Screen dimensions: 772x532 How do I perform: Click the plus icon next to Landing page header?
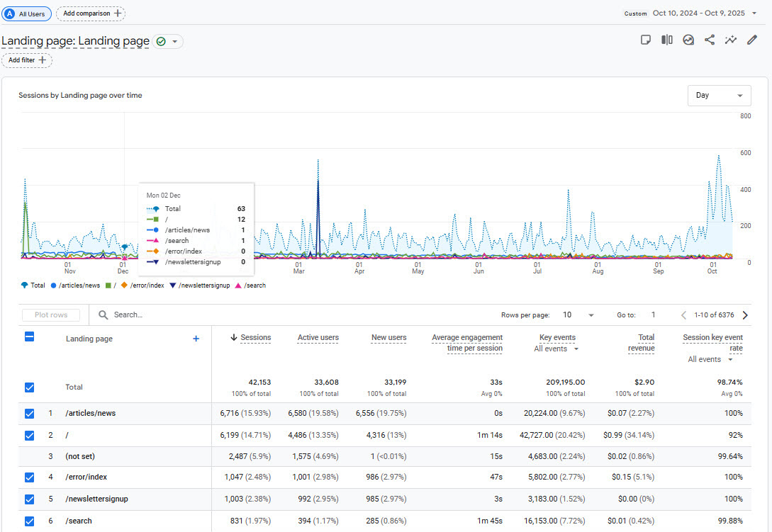pos(196,339)
